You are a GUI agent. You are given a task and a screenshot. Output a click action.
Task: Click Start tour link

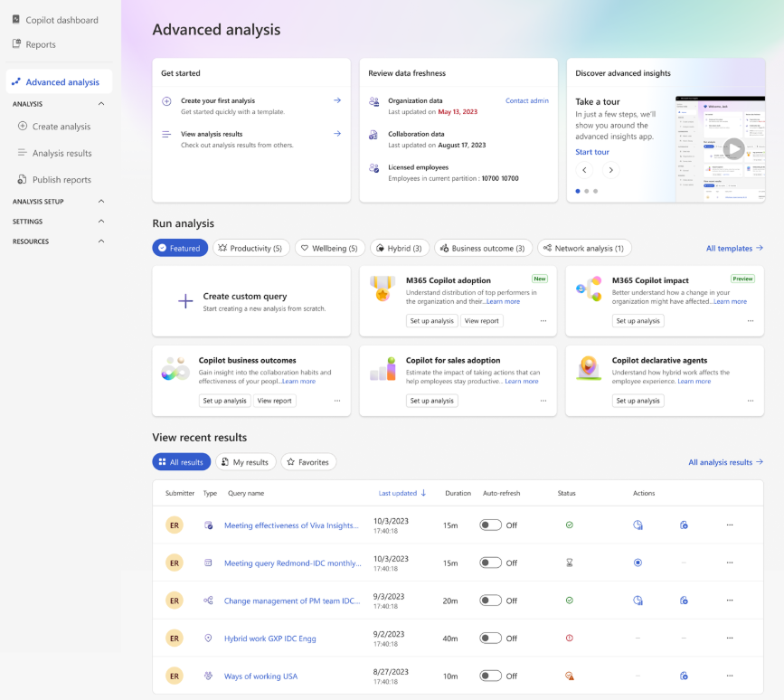(592, 152)
